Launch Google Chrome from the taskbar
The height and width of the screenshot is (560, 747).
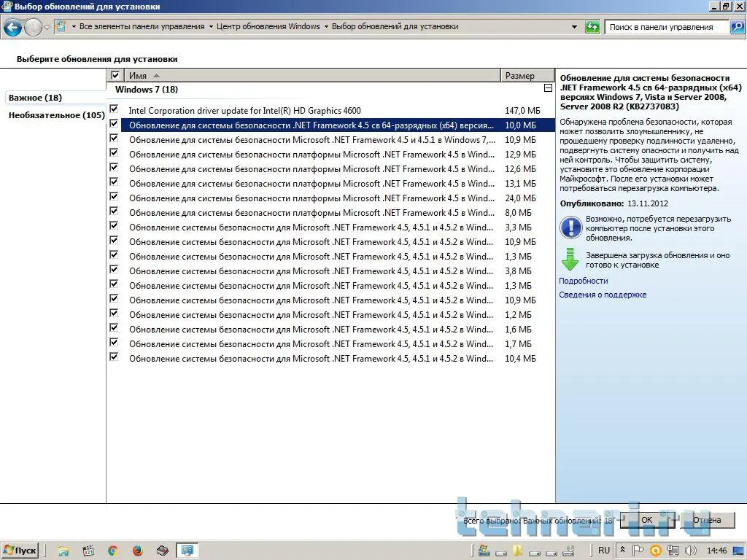pos(113,551)
